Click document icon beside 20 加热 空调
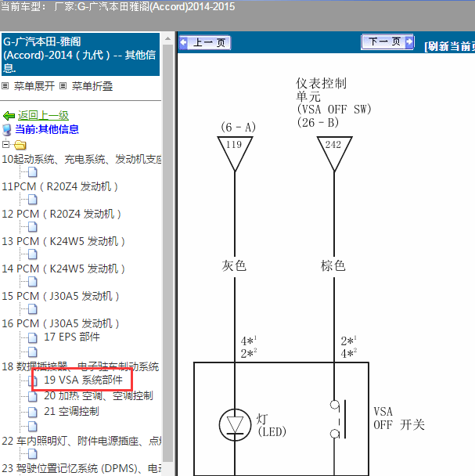The height and width of the screenshot is (476, 475). [x=33, y=396]
